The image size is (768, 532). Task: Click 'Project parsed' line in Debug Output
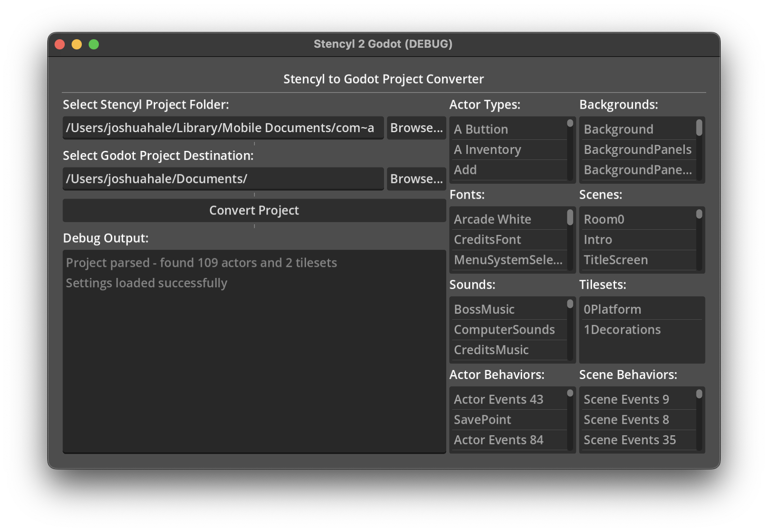pos(201,263)
